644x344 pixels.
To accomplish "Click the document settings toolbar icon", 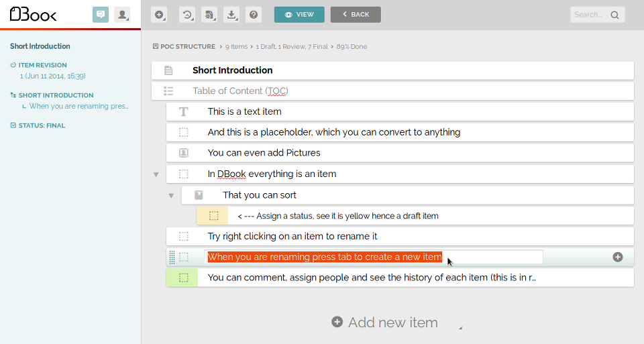I will pyautogui.click(x=209, y=15).
